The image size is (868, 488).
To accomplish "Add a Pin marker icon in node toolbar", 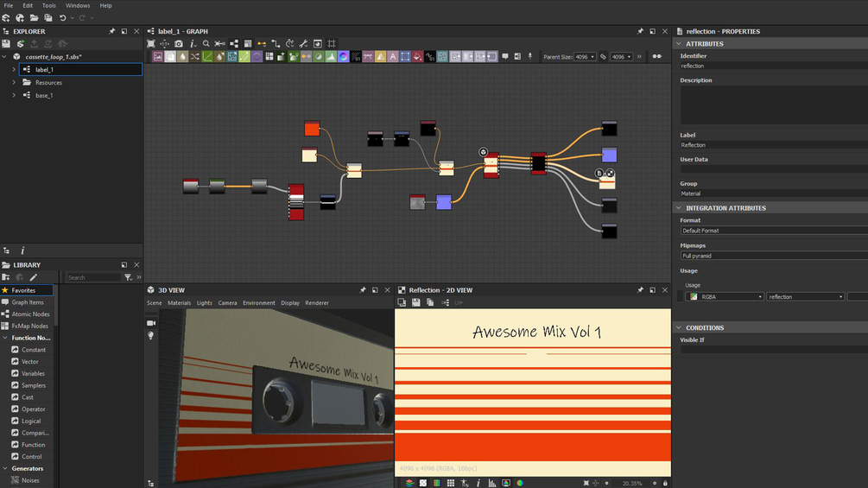I will click(529, 56).
